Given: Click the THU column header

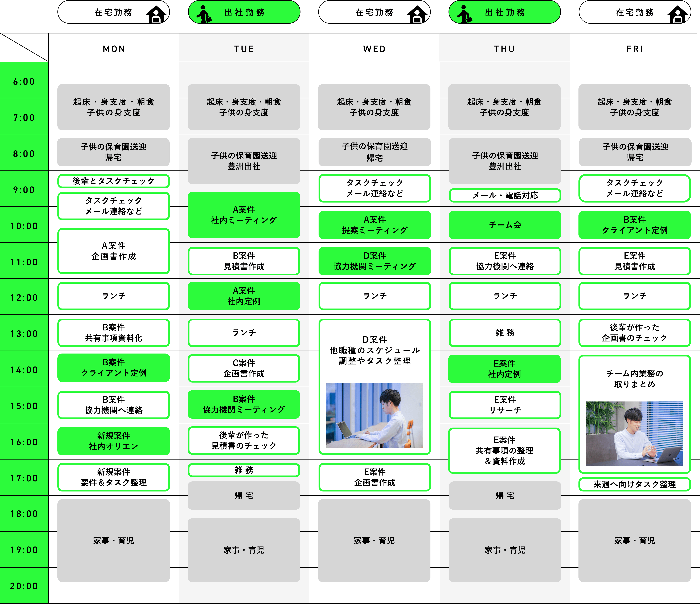Looking at the screenshot, I should [504, 49].
